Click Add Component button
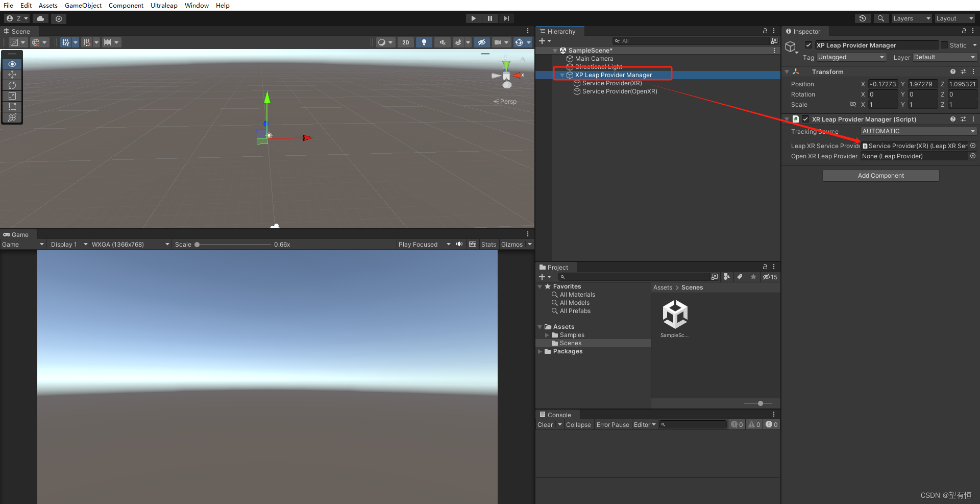 coord(880,176)
